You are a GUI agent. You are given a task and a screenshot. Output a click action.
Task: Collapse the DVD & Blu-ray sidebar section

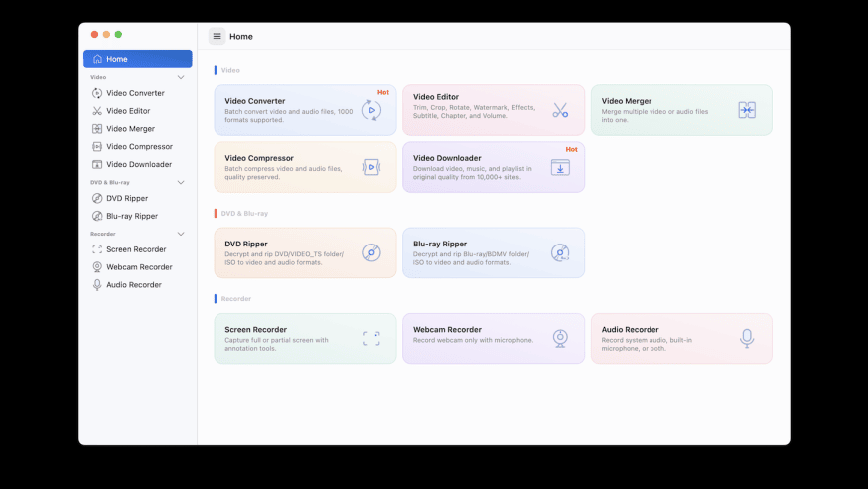point(181,183)
